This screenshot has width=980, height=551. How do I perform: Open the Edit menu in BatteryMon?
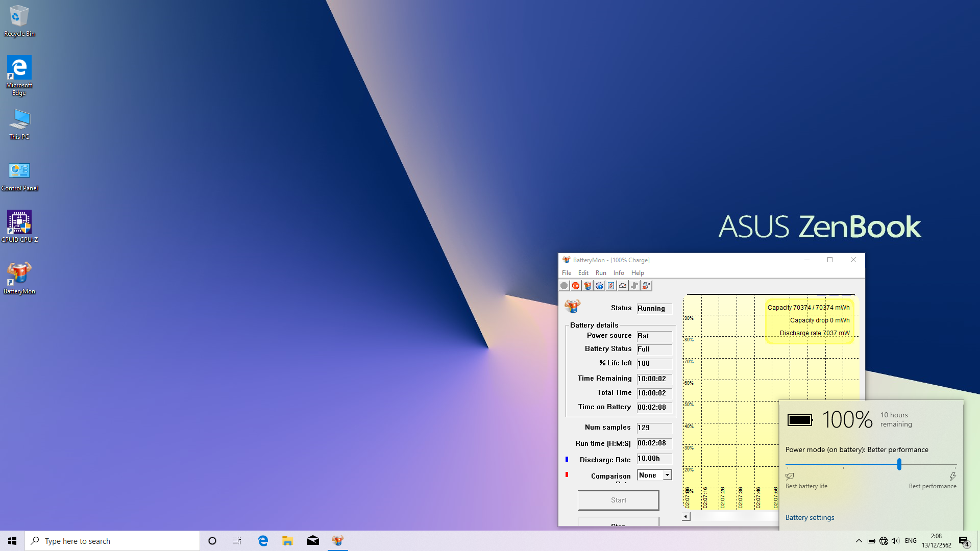click(583, 273)
